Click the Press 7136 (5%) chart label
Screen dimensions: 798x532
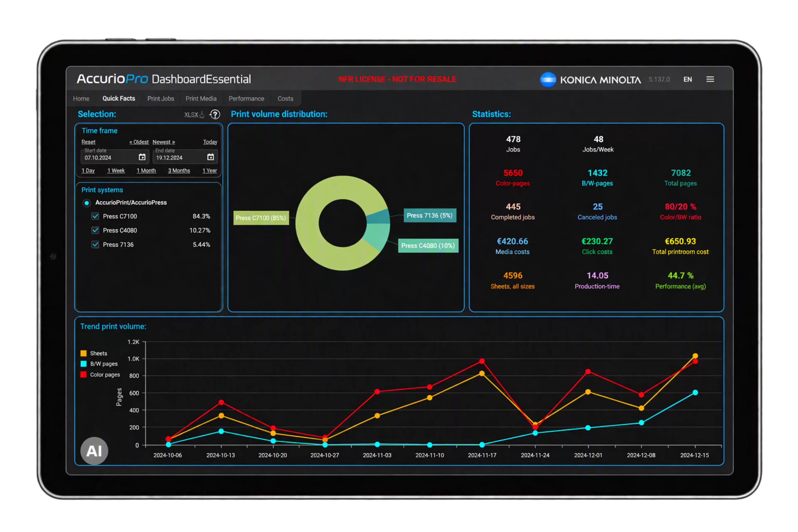tap(430, 216)
